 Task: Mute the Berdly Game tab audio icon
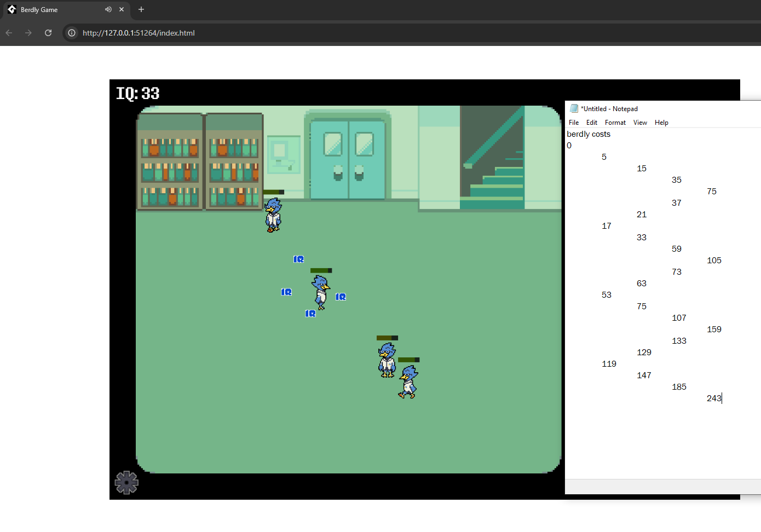point(108,9)
